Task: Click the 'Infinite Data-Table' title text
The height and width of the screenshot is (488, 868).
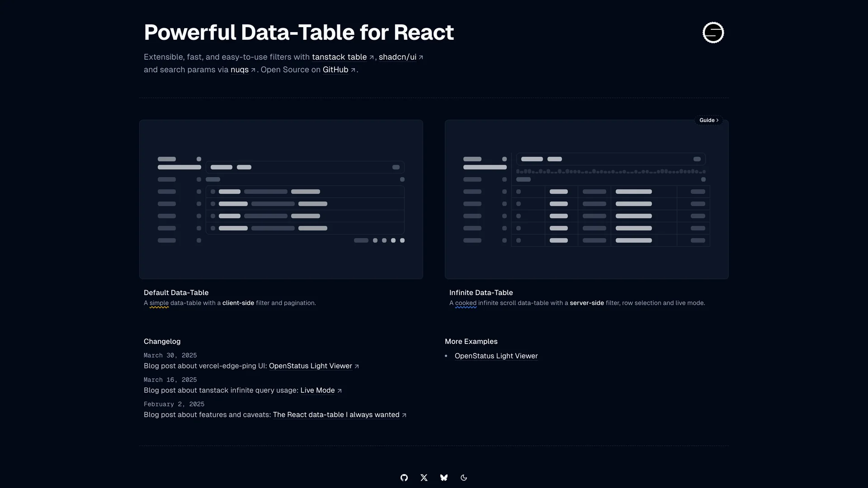Action: coord(481,293)
